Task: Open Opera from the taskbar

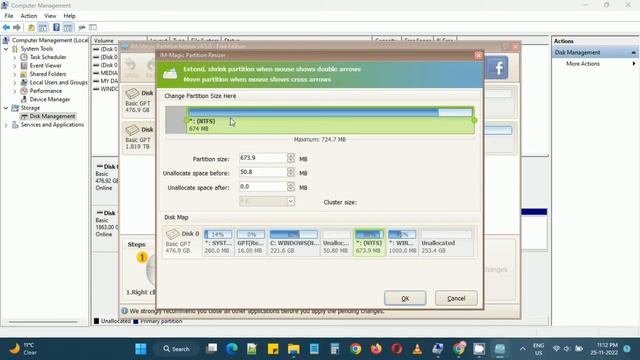Action: pyautogui.click(x=397, y=349)
